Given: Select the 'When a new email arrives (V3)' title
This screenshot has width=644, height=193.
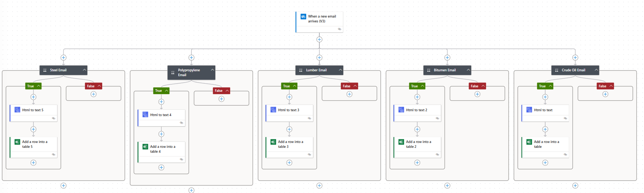Looking at the screenshot, I should [322, 19].
